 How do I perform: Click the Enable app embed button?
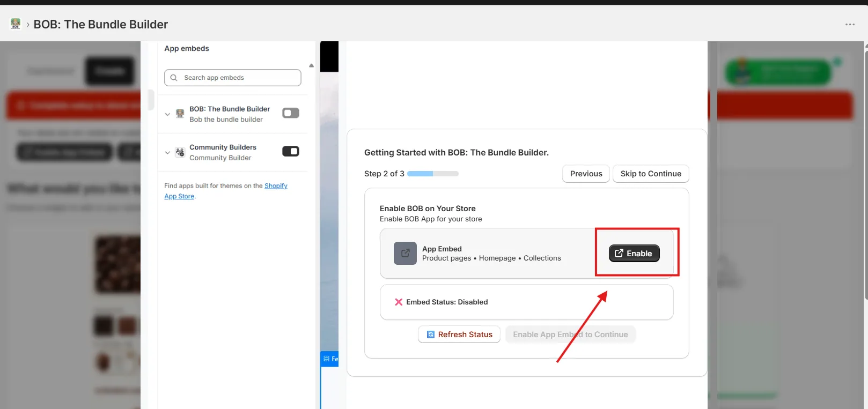click(x=634, y=254)
